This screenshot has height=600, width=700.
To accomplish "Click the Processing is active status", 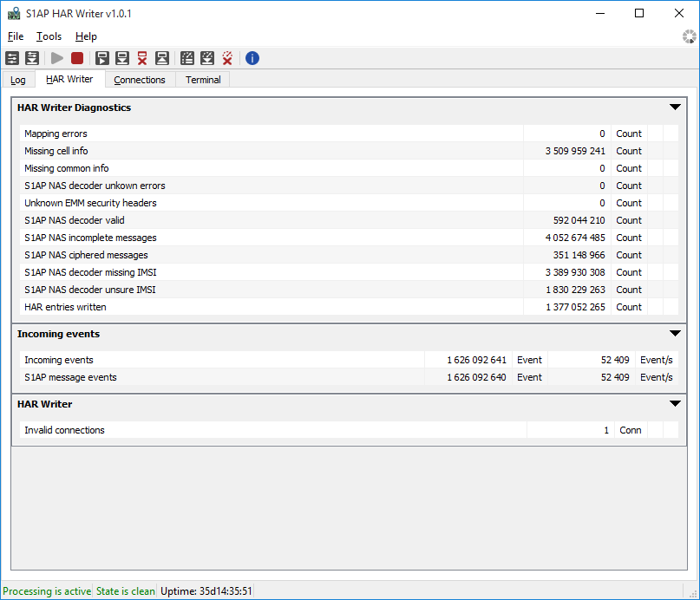I will pyautogui.click(x=47, y=591).
